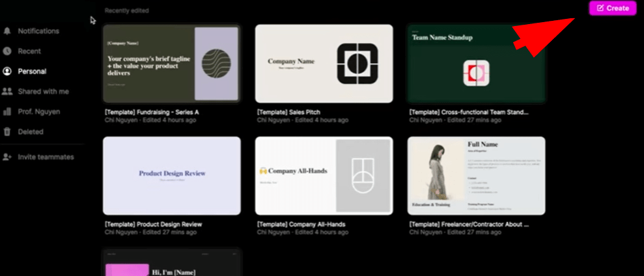Click the "[Template] Fundraising - Series A" title
This screenshot has height=276, width=644.
pyautogui.click(x=152, y=112)
